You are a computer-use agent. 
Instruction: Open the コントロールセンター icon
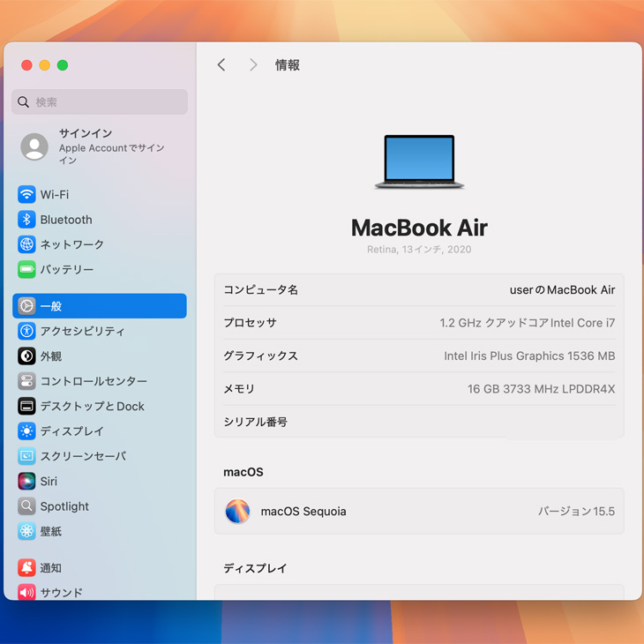(26, 381)
